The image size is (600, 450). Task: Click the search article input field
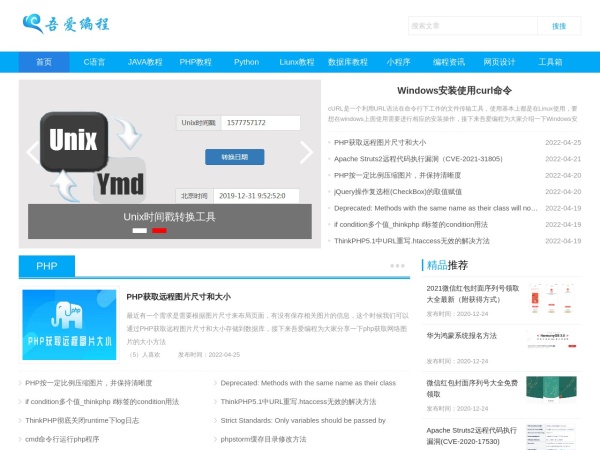coord(470,26)
